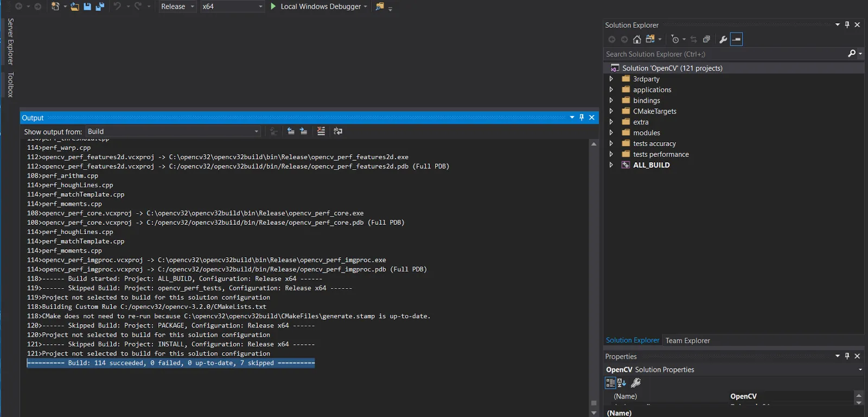Click Sync with Active Document icon
This screenshot has width=868, height=417.
coord(693,39)
